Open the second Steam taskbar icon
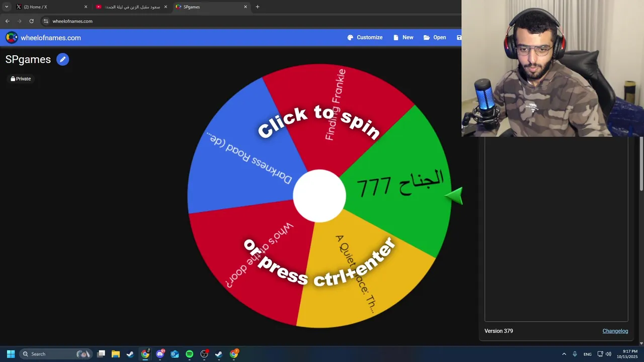Screen dimensions: 644x362 [x=219, y=354]
